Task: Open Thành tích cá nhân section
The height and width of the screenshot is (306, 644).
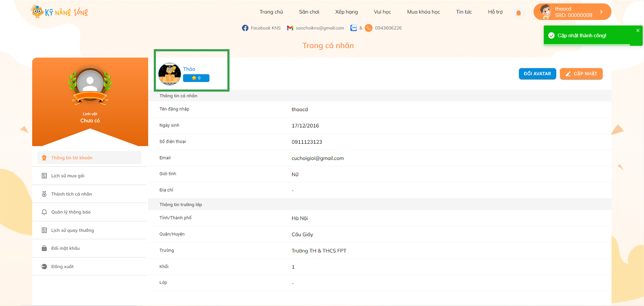Action: pos(71,194)
